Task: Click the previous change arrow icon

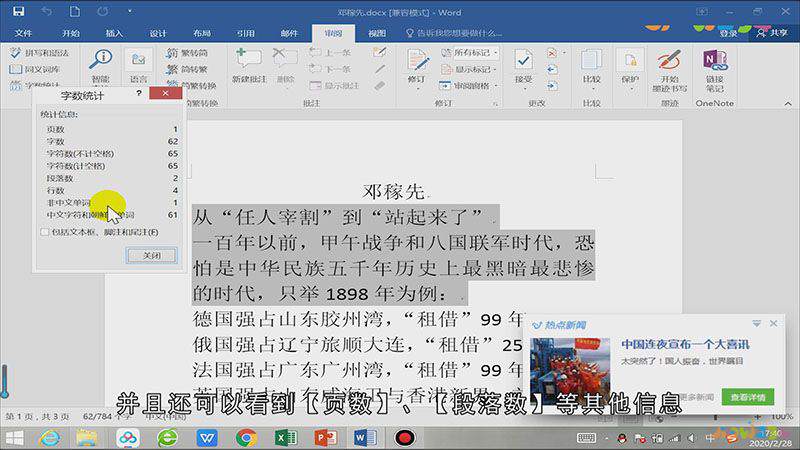Action: [x=552, y=69]
